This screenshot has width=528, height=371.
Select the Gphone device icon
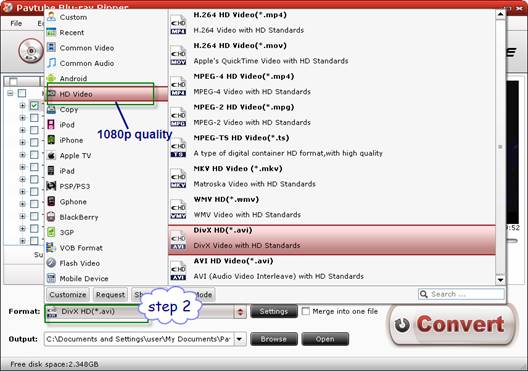coord(51,201)
